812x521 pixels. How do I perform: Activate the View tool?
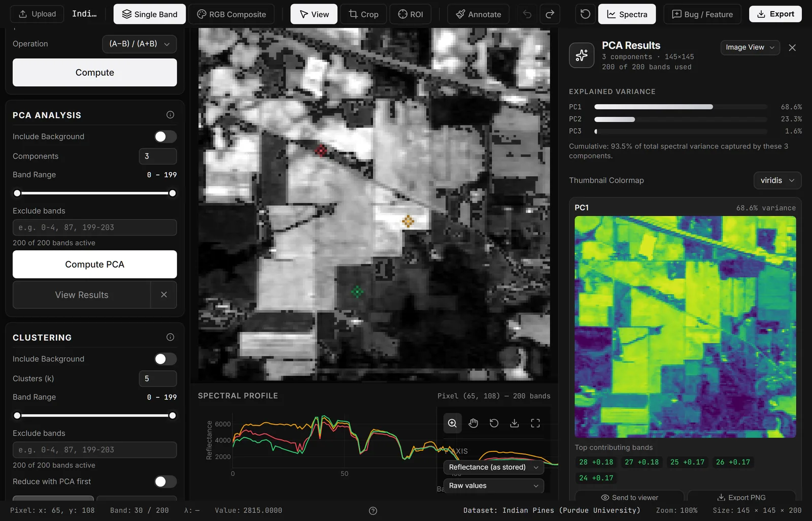coord(314,14)
